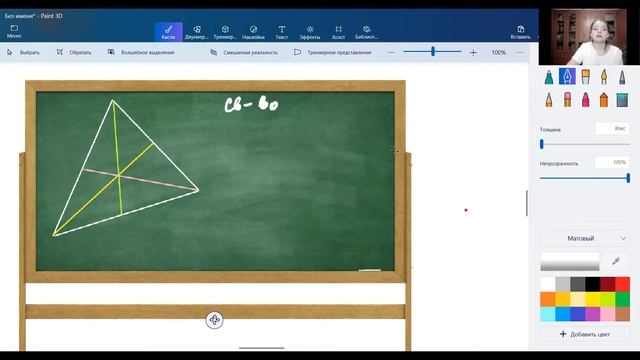Choose the Fill bucket tool

(622, 100)
